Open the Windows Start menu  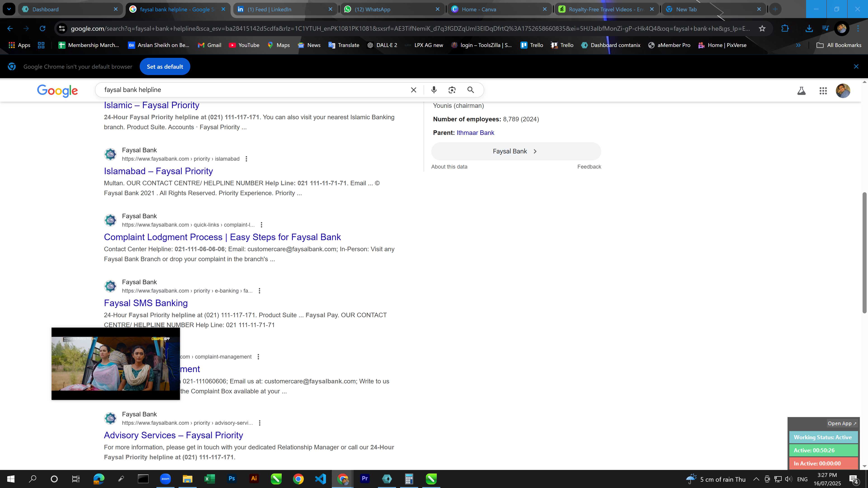(11, 479)
